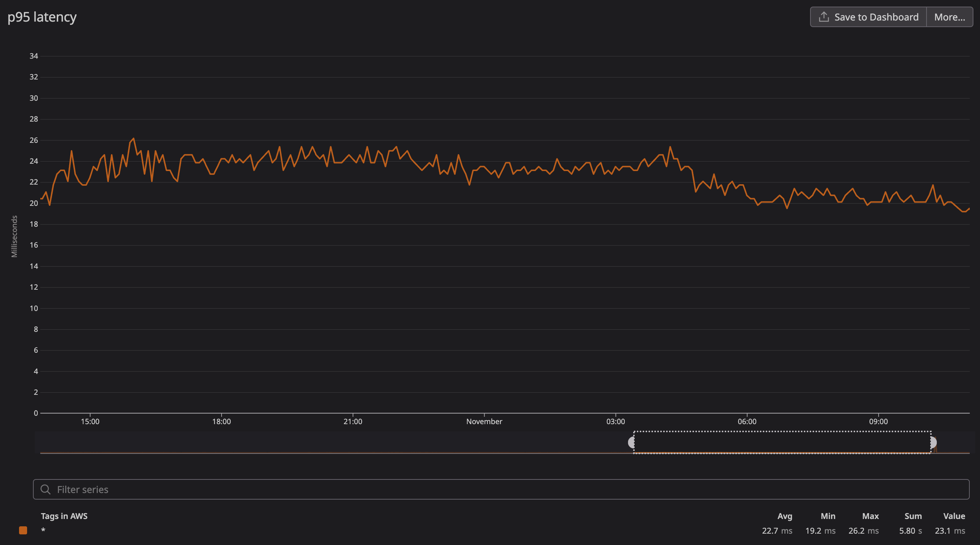The image size is (980, 545).
Task: Sort legend by the Avg column header
Action: [x=784, y=516]
